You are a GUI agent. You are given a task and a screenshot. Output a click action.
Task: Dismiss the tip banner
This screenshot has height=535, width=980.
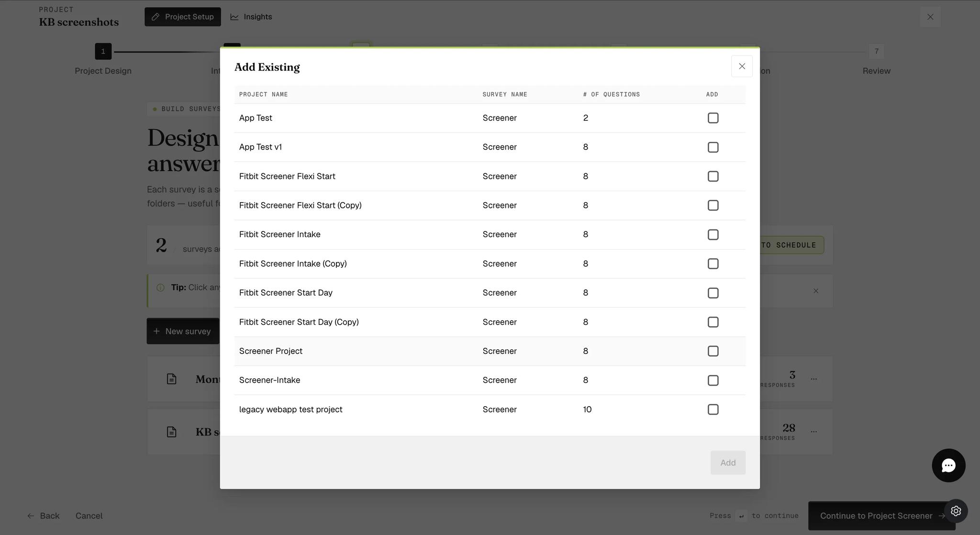pos(816,291)
